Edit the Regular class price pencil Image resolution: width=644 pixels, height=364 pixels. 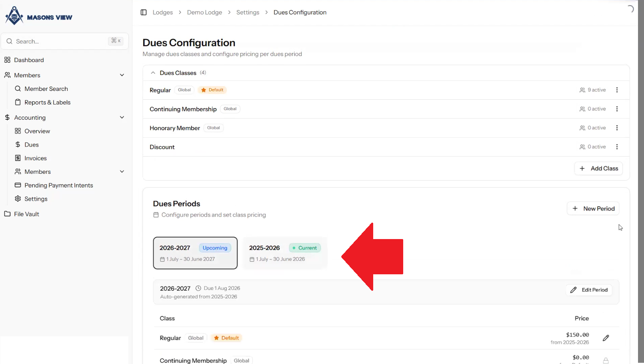click(606, 338)
